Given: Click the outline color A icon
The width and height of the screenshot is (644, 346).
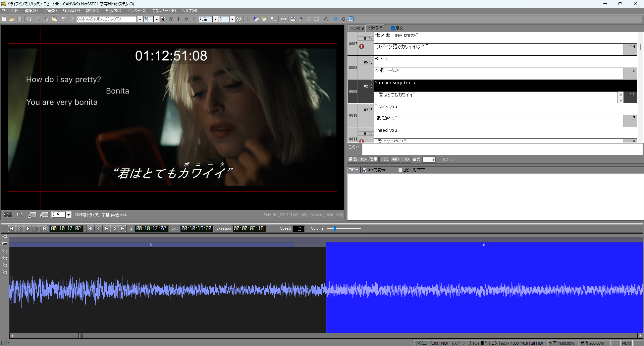Looking at the screenshot, I should click(x=238, y=19).
